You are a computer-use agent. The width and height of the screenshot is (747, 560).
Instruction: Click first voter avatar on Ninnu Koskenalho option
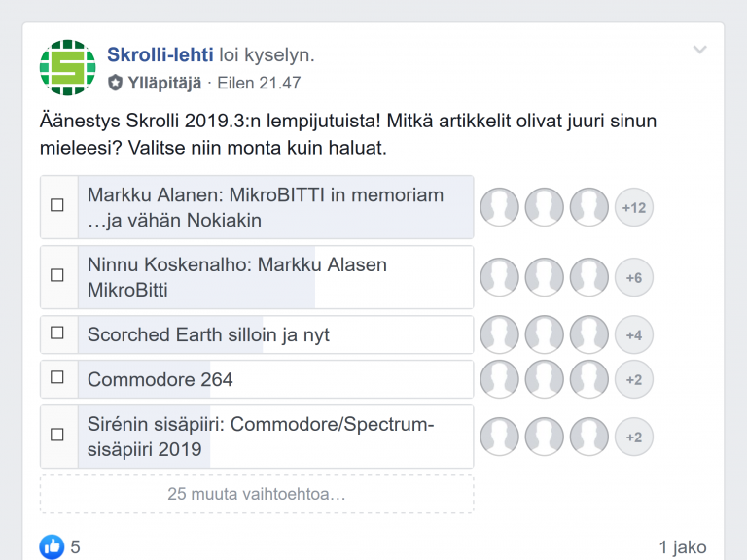[x=500, y=277]
